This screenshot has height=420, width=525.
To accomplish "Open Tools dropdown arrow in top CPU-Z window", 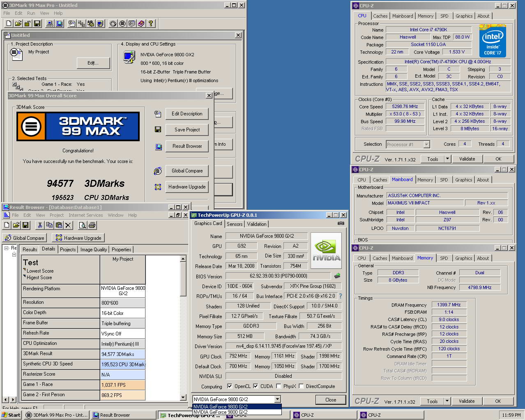I will 447,159.
